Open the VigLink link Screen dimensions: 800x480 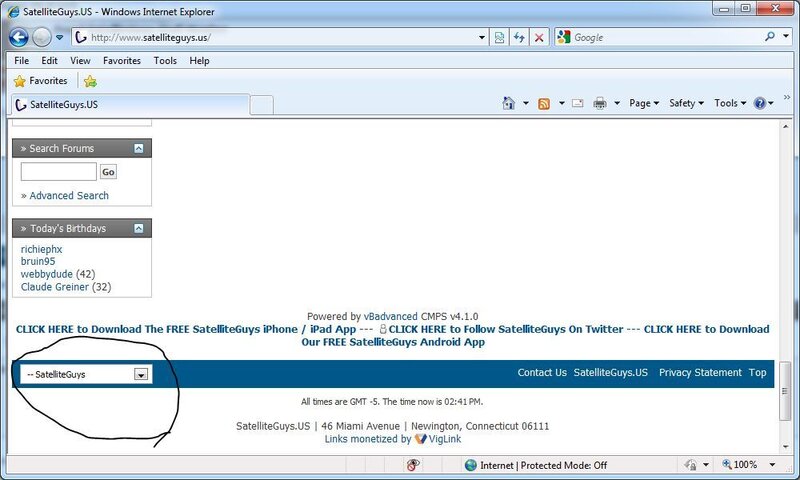coord(444,439)
